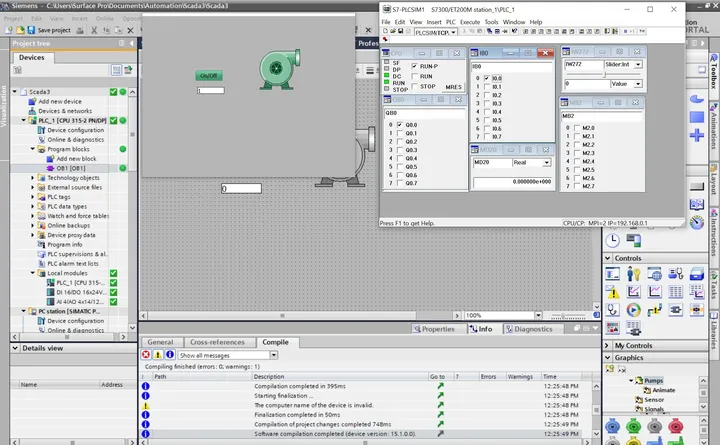The image size is (720, 445).
Task: Click the IW272 slider handle
Action: [x=604, y=74]
